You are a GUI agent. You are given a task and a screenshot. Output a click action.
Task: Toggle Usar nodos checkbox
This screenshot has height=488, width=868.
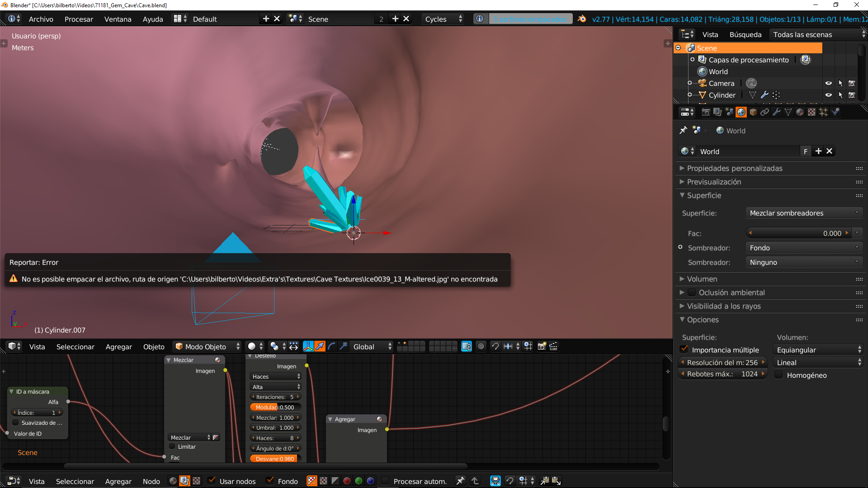[212, 481]
